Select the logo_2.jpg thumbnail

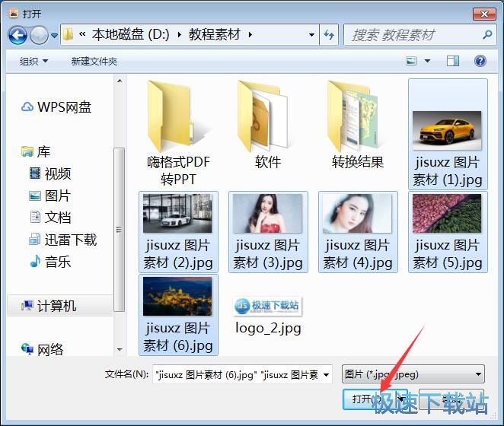coord(268,316)
